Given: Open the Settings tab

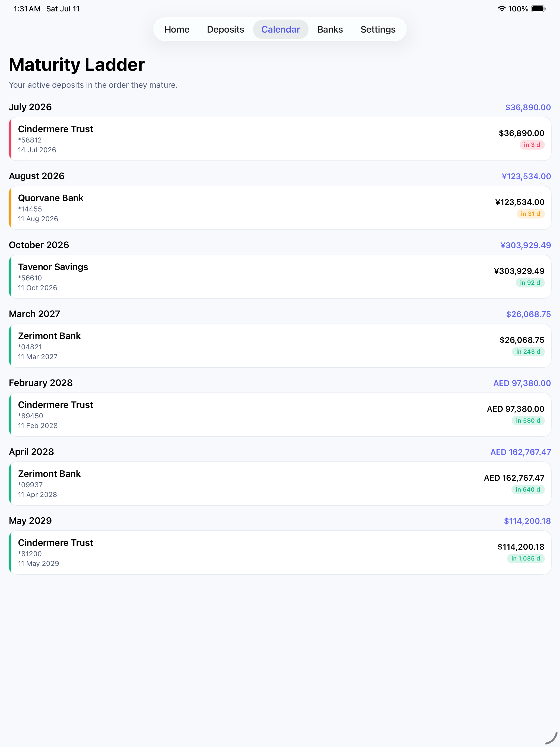Looking at the screenshot, I should point(378,29).
